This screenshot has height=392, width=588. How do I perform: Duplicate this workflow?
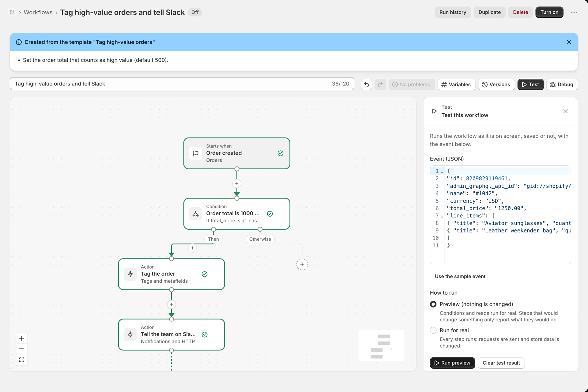tap(489, 12)
